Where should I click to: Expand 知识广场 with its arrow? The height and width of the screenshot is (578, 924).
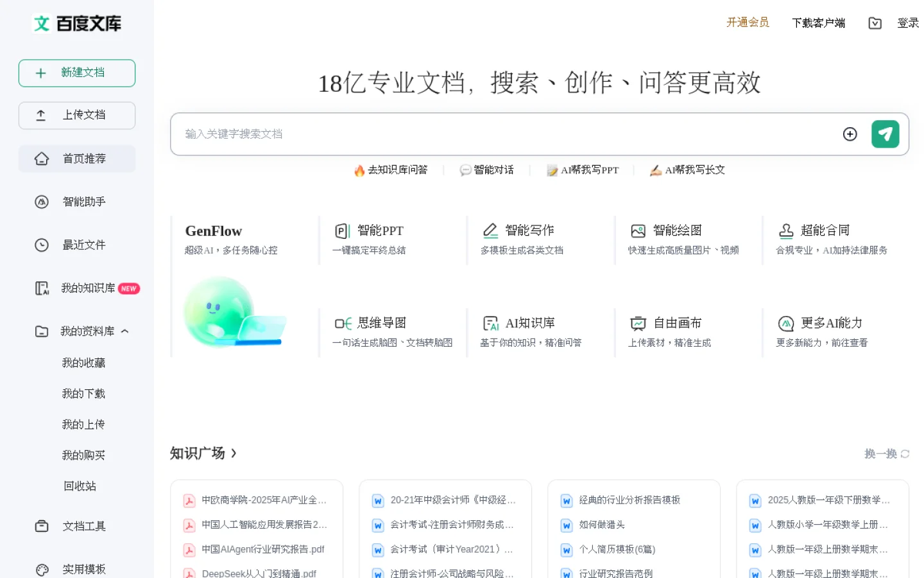234,453
